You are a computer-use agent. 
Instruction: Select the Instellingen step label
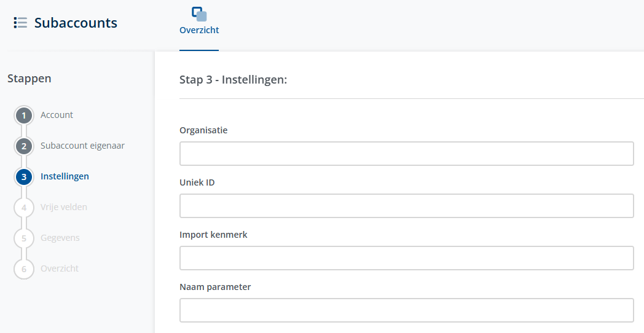coord(65,176)
